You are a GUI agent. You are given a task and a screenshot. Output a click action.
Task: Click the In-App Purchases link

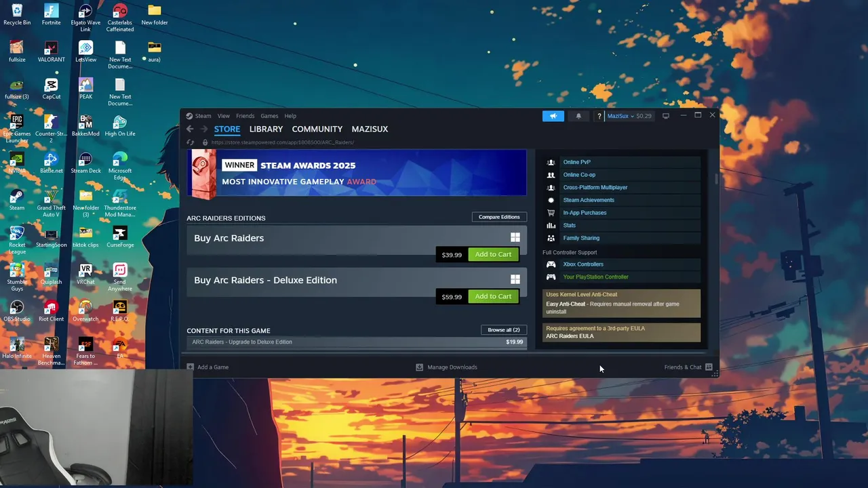pyautogui.click(x=585, y=213)
